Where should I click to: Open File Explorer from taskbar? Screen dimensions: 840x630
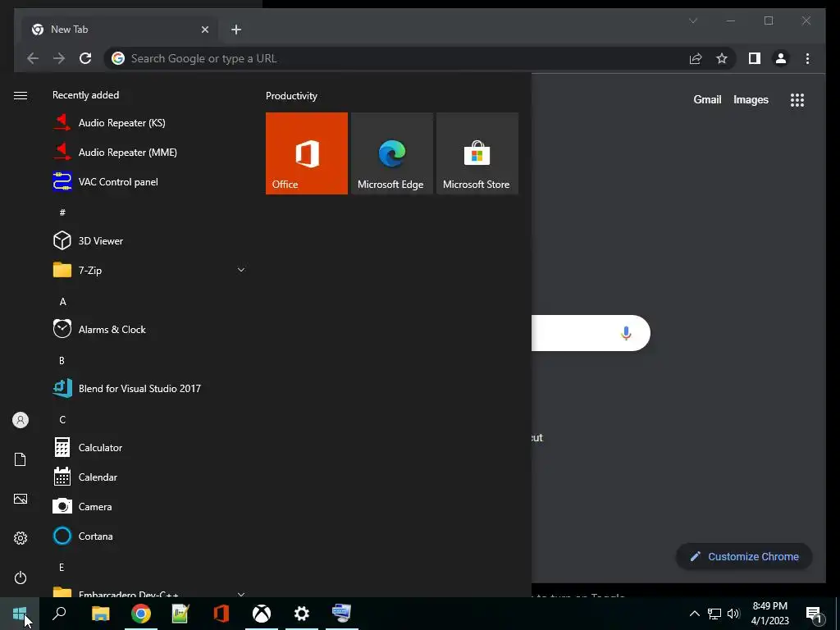point(100,614)
